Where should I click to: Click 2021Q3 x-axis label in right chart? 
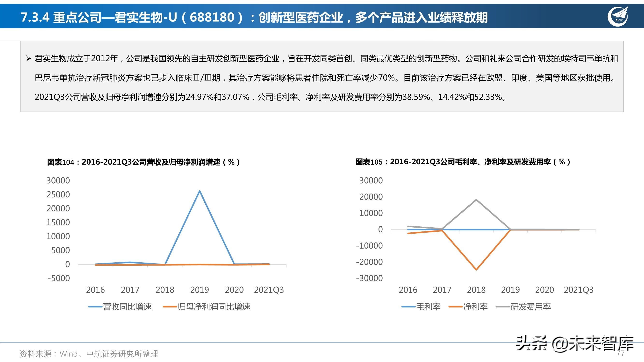(579, 290)
